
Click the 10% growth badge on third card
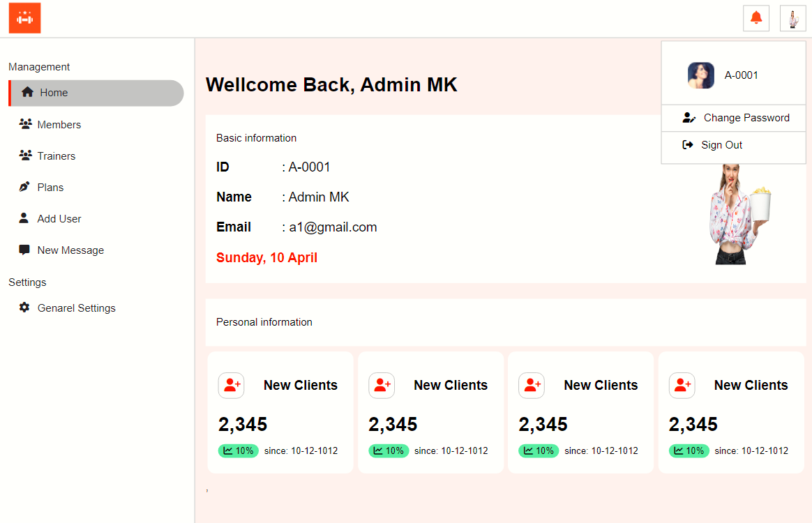(x=539, y=450)
